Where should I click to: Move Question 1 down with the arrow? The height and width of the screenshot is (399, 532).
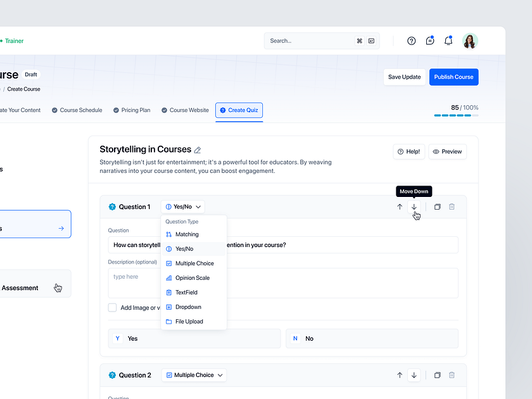tap(414, 206)
